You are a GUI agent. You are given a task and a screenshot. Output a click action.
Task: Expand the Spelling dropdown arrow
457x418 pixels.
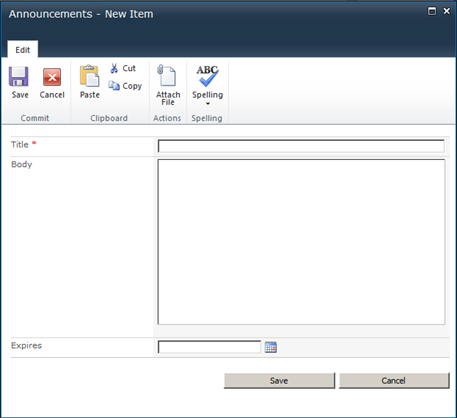click(x=208, y=104)
